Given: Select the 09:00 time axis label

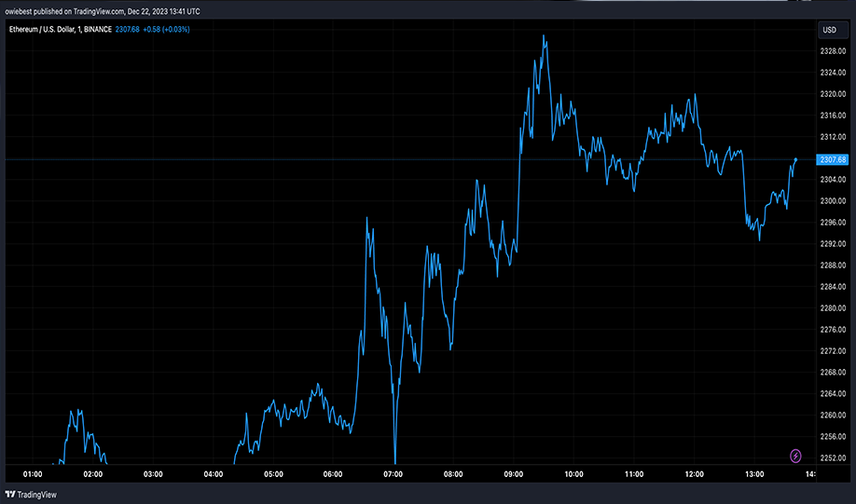Looking at the screenshot, I should [x=513, y=474].
